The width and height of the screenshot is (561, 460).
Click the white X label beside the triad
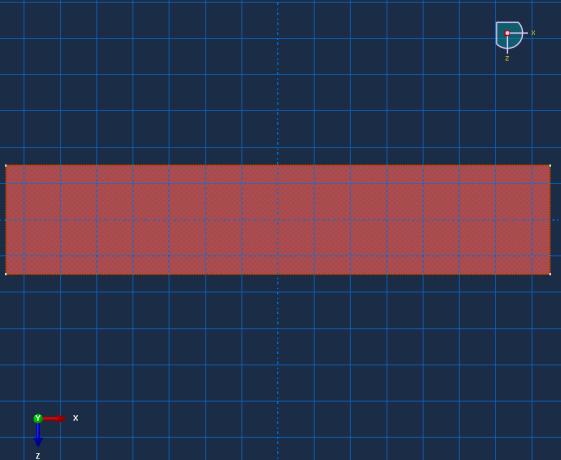[75, 418]
